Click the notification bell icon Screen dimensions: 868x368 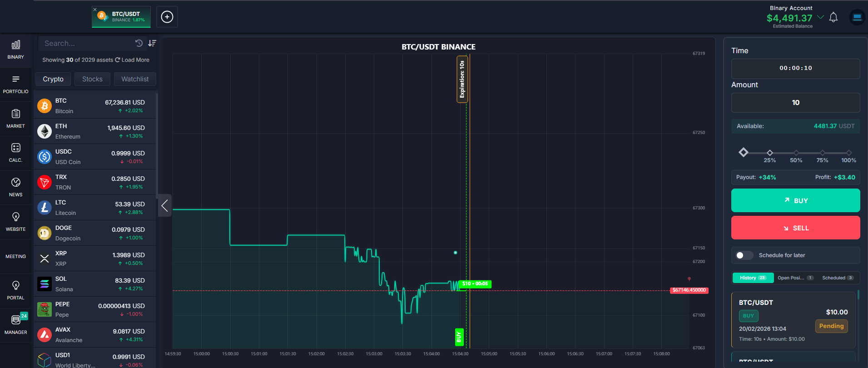[x=833, y=18]
